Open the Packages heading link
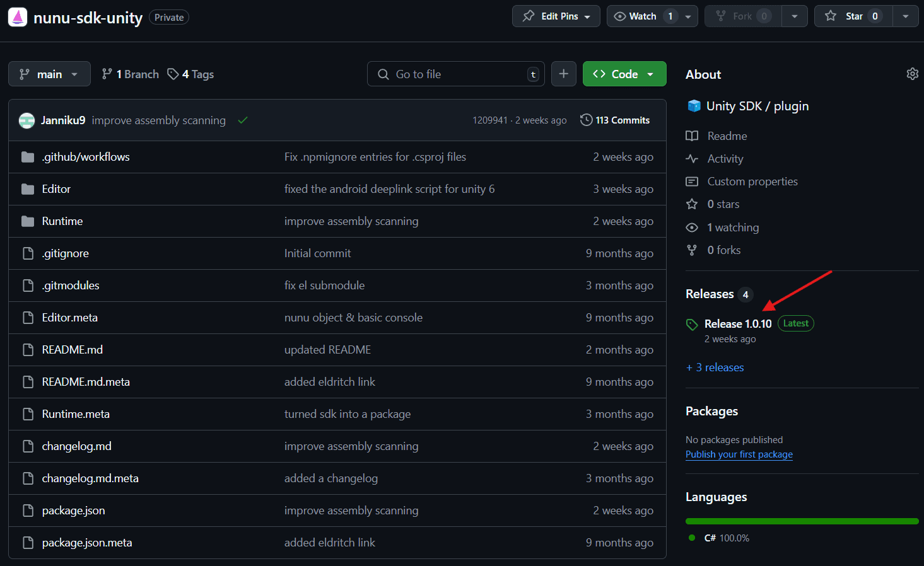 tap(711, 412)
